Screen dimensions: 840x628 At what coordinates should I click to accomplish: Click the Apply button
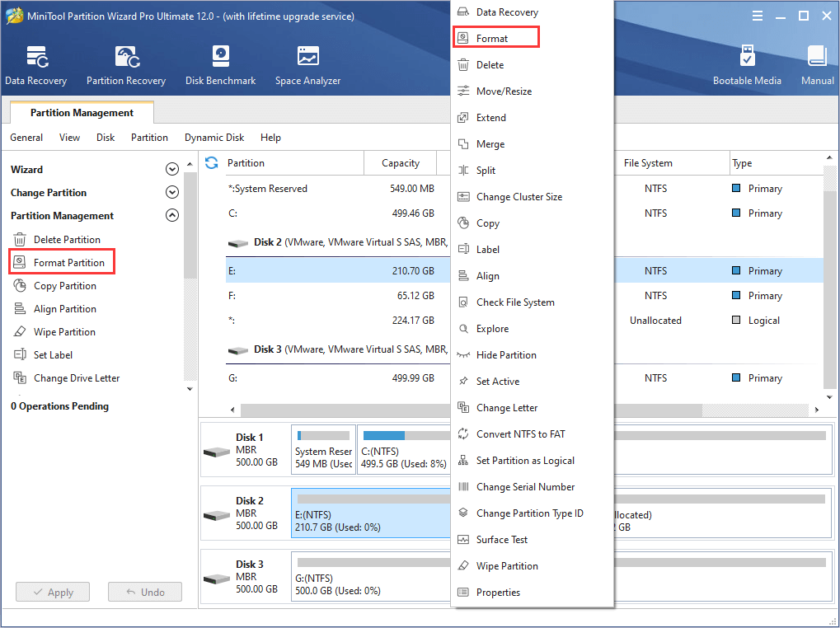click(53, 592)
